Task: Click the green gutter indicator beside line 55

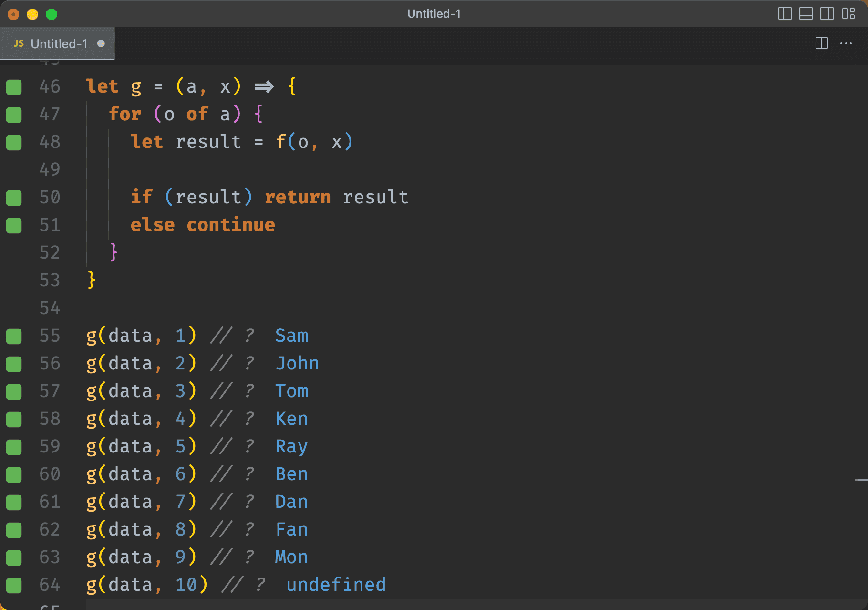Action: [14, 337]
